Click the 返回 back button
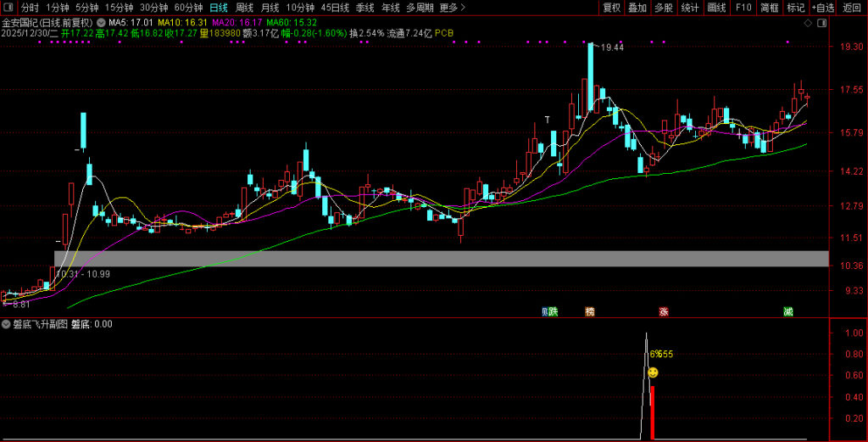868x442 pixels. (852, 8)
